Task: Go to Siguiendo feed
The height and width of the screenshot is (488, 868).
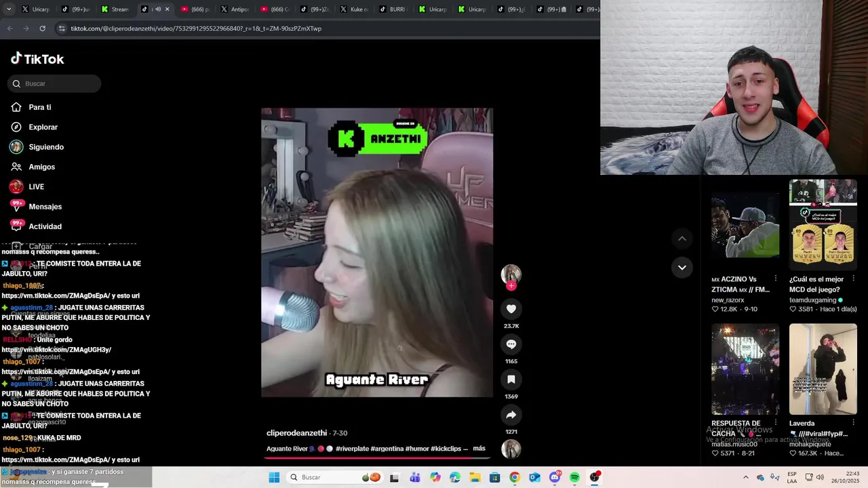Action: pyautogui.click(x=37, y=147)
